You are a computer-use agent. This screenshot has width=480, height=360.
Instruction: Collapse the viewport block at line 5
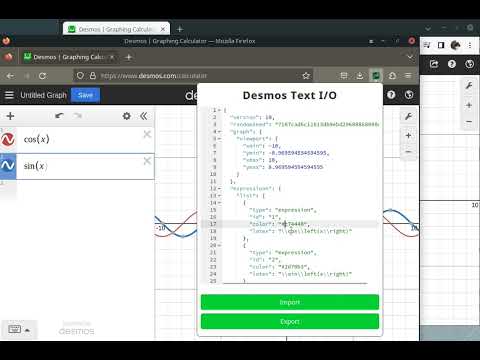point(219,139)
